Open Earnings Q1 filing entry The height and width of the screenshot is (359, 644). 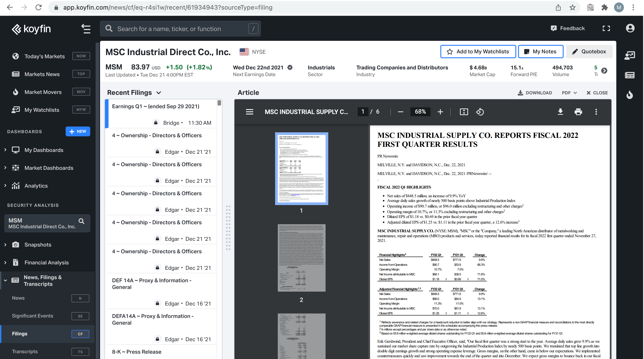point(161,114)
